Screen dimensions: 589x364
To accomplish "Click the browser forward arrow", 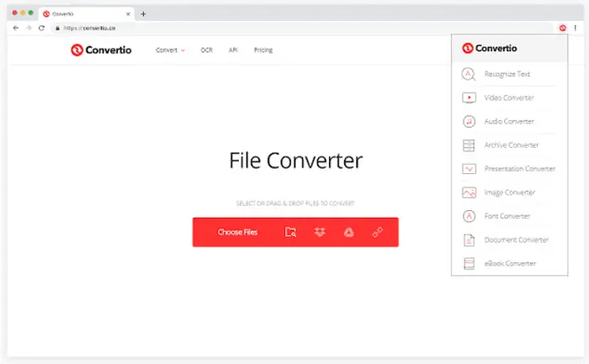I will pos(29,28).
